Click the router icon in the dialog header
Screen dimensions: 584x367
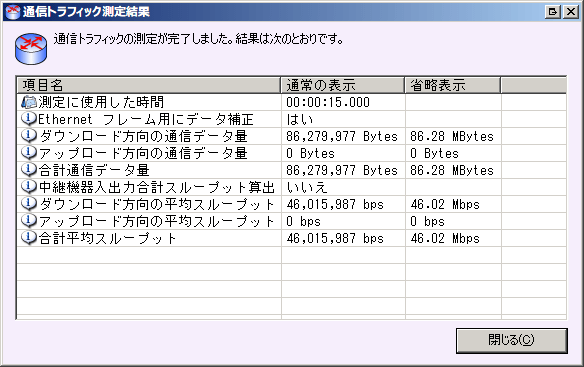(31, 49)
